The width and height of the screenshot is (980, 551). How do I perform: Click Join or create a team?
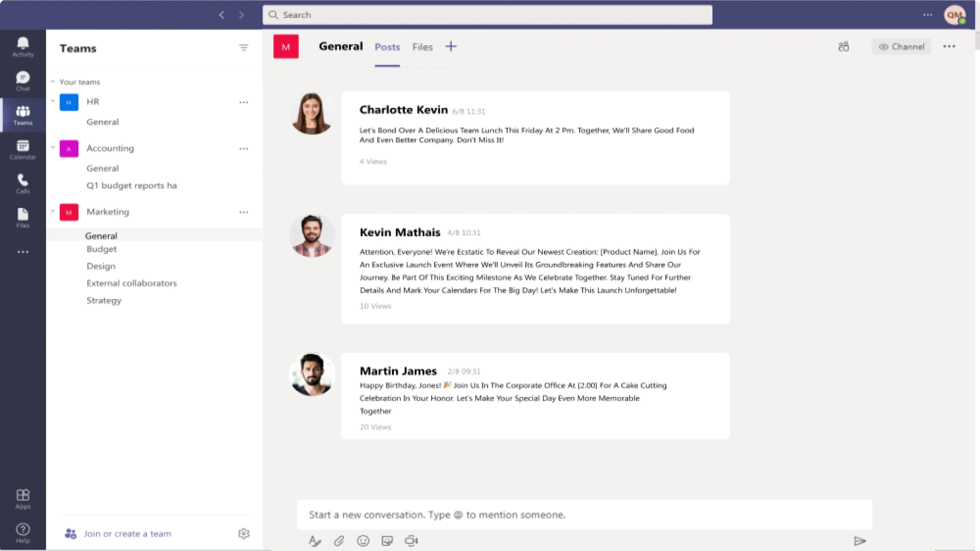[127, 533]
